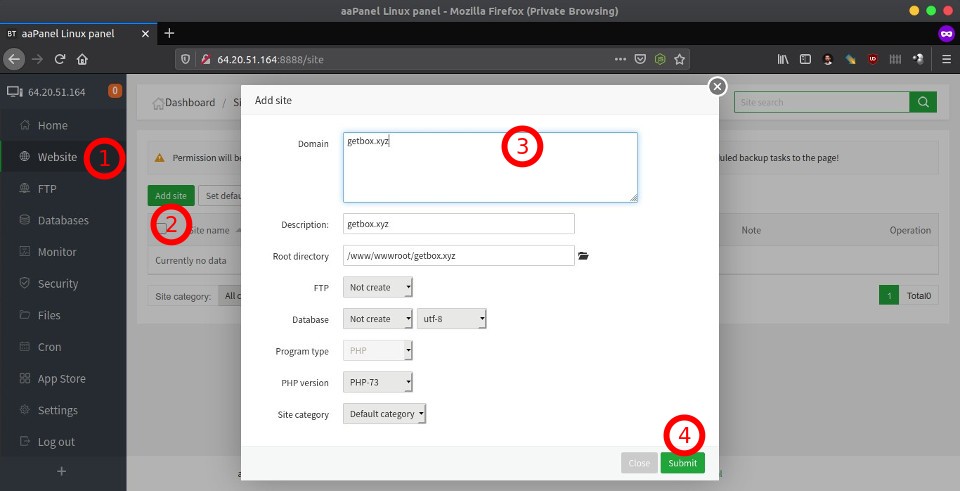Go back with browser back arrow
The height and width of the screenshot is (491, 960).
[14, 59]
